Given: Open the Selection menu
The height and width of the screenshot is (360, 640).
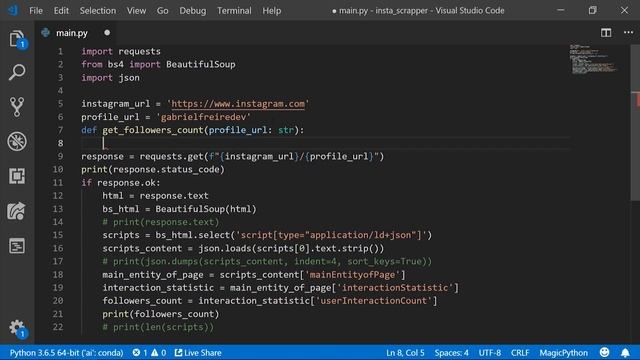Looking at the screenshot, I should click(98, 11).
